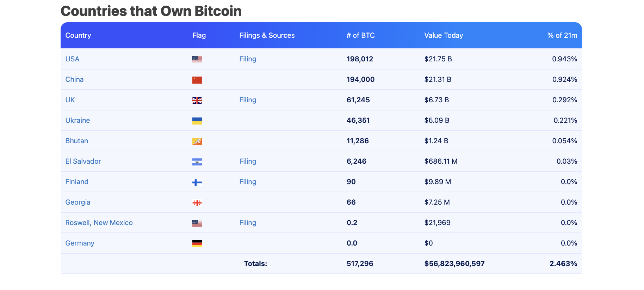Viewport: 644px width, 290px height.
Task: Click the $5.09 B value cell
Action: [x=437, y=120]
